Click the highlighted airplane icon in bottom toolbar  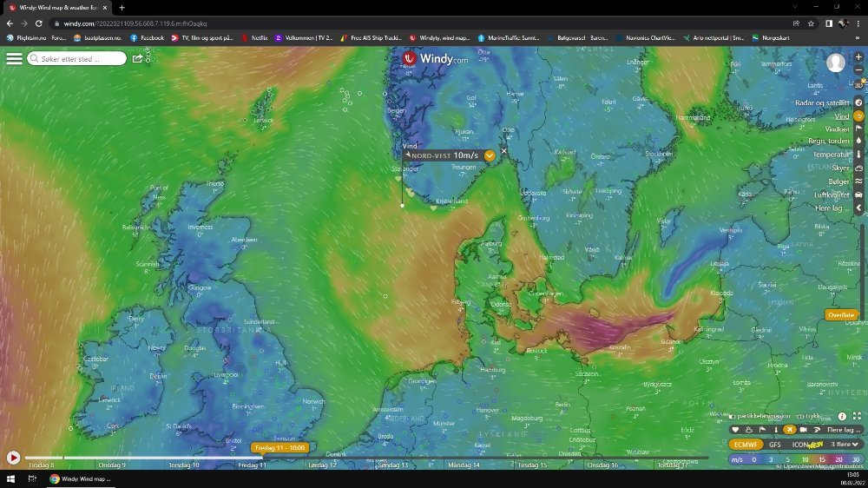pyautogui.click(x=789, y=430)
